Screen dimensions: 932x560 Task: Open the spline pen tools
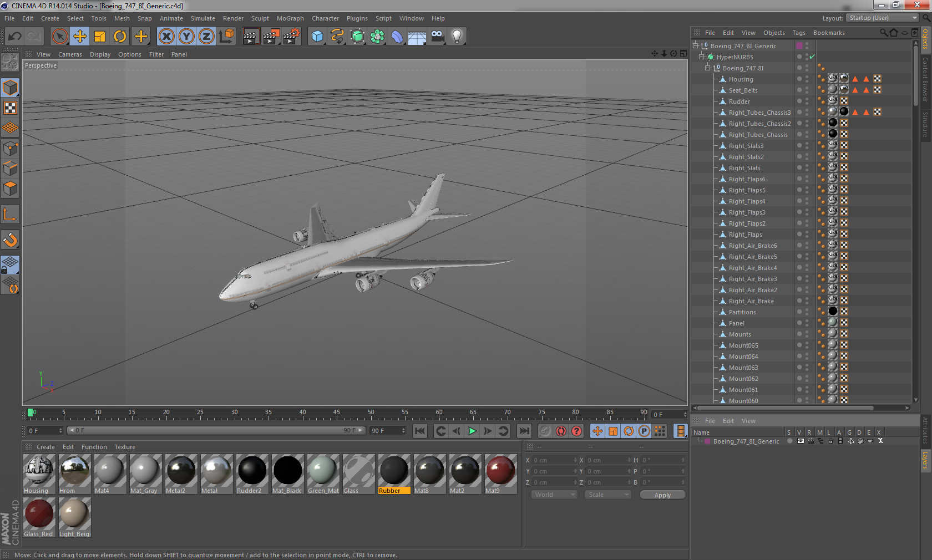coord(337,37)
